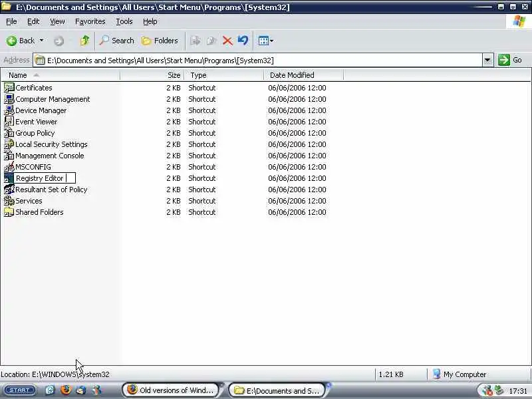Click the Copy To toolbar icon
The width and height of the screenshot is (532, 399).
point(211,41)
